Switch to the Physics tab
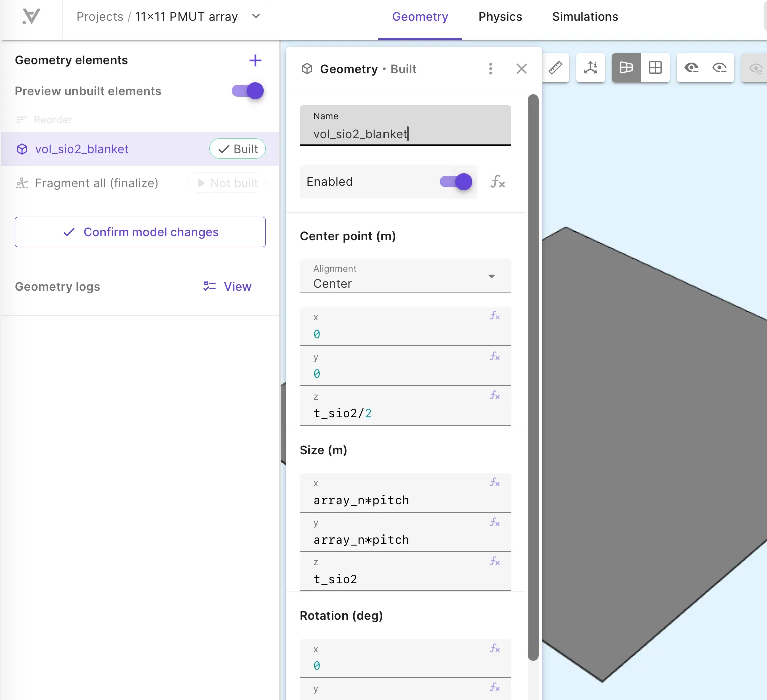Image resolution: width=767 pixels, height=700 pixels. tap(500, 17)
